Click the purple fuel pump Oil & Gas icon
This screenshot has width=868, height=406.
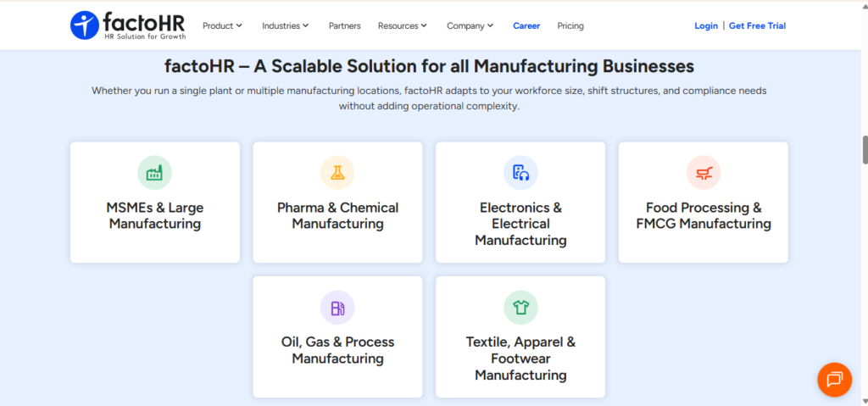[337, 308]
